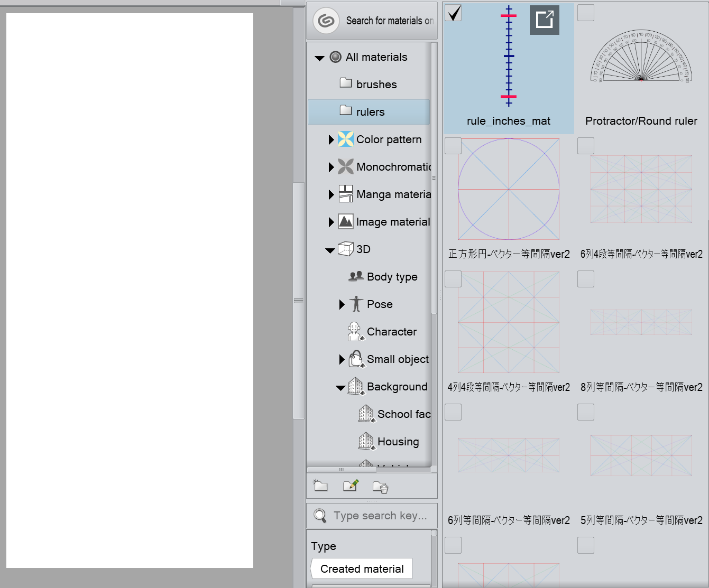Check the 正方形円 material checkbox

point(453,146)
